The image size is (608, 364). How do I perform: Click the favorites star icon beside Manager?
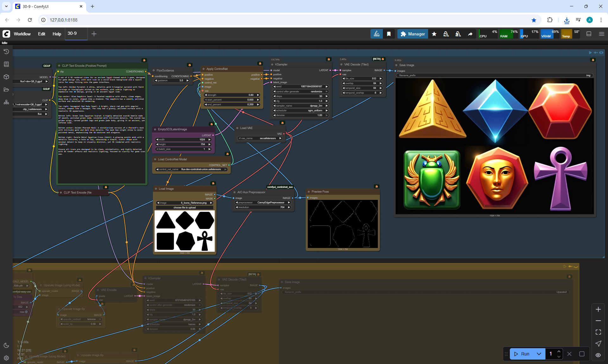pos(434,34)
